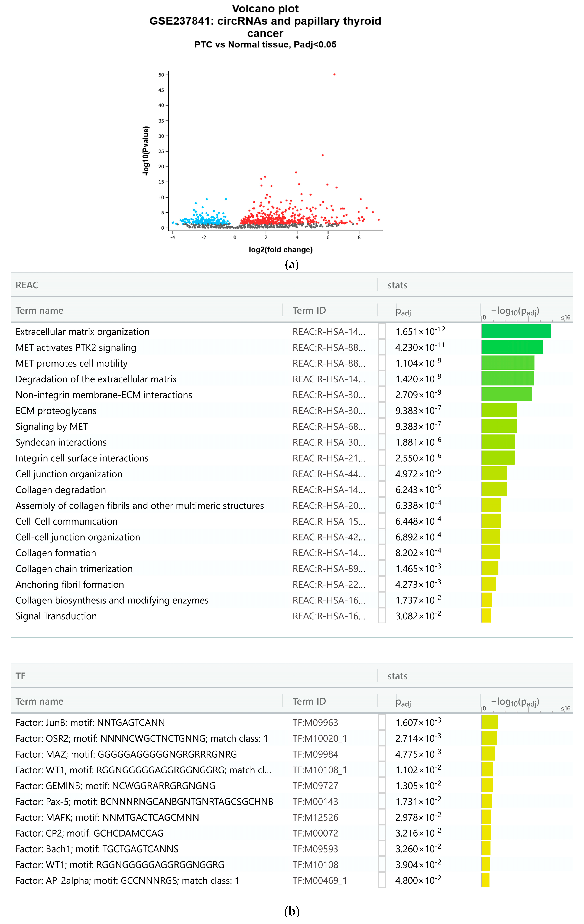Click the yellow bar for Factor: JunB
The image size is (584, 924).
tap(490, 722)
